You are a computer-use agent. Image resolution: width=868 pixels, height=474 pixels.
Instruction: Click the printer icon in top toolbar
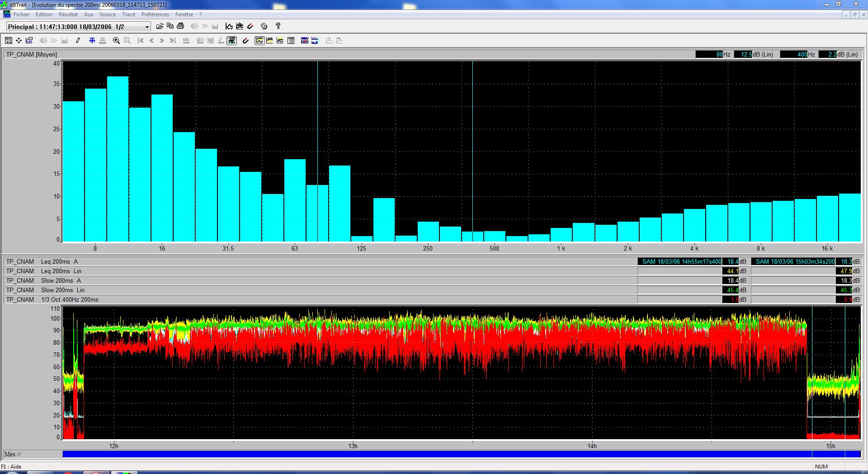click(x=181, y=26)
